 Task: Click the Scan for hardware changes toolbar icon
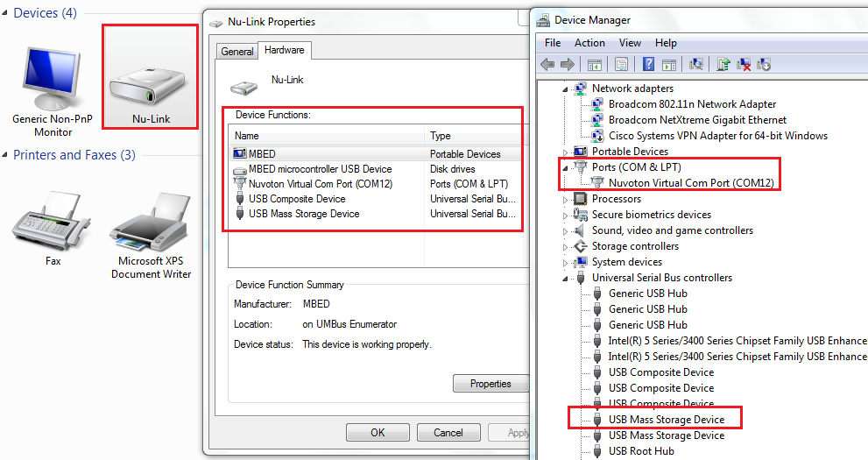696,64
